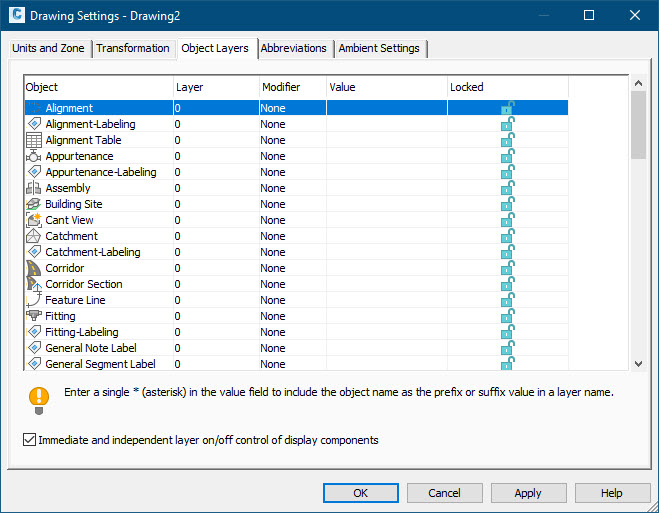Click the General Note Label icon
The image size is (659, 513).
34,347
